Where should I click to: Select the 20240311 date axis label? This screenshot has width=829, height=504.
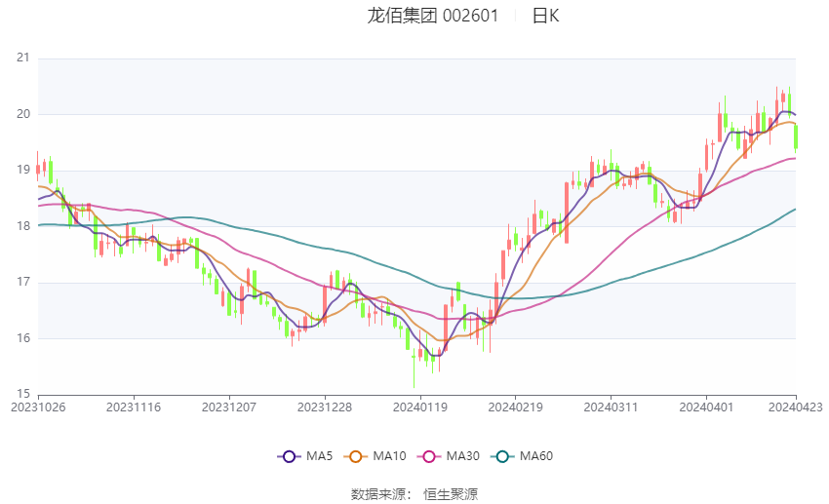611,407
